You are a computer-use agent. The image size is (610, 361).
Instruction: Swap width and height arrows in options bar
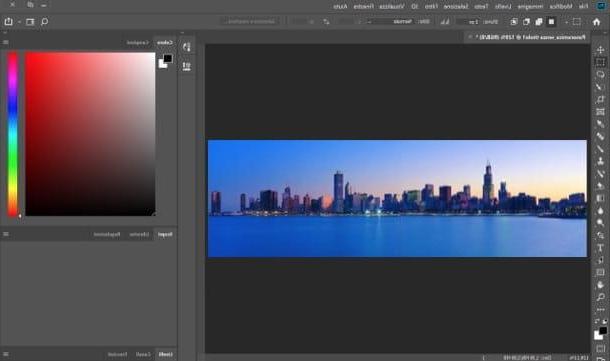click(326, 22)
